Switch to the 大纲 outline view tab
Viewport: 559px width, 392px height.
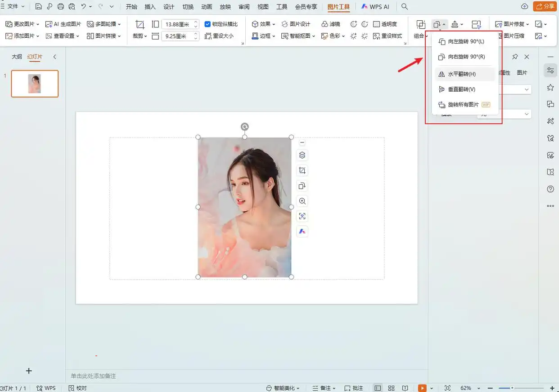point(17,57)
